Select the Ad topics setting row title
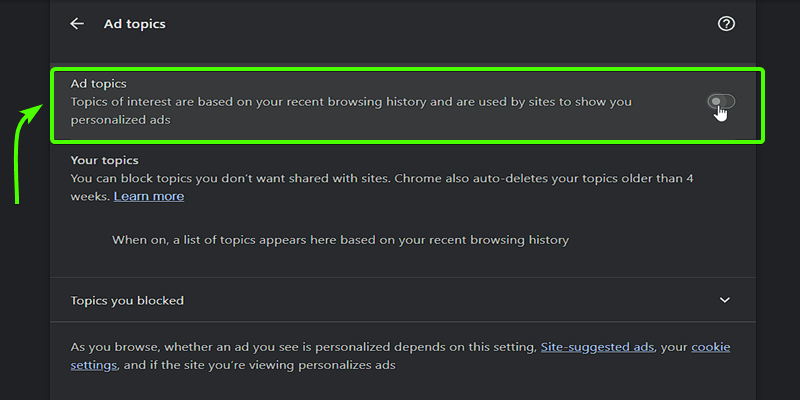Screen dimensions: 800x400 [x=99, y=84]
